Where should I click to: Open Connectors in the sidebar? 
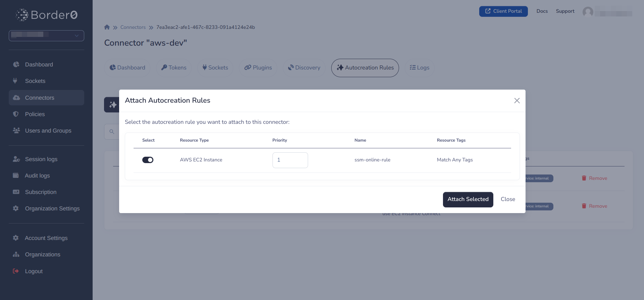(x=46, y=98)
